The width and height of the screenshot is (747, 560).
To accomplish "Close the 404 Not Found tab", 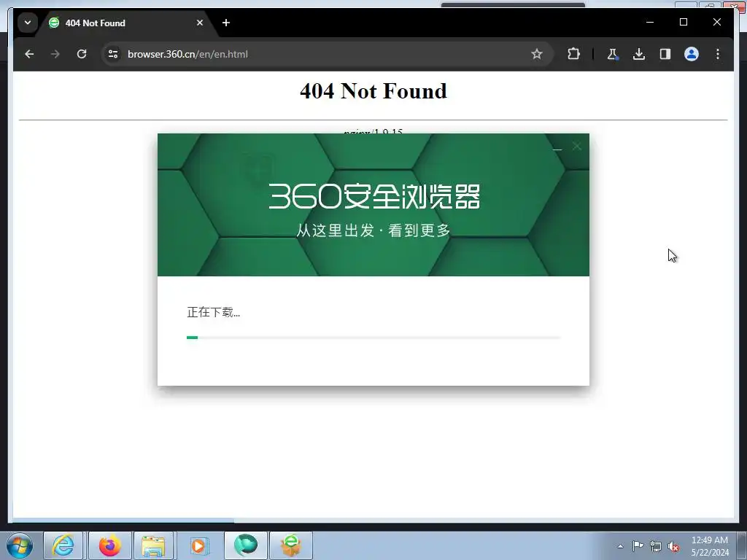I will click(x=200, y=23).
